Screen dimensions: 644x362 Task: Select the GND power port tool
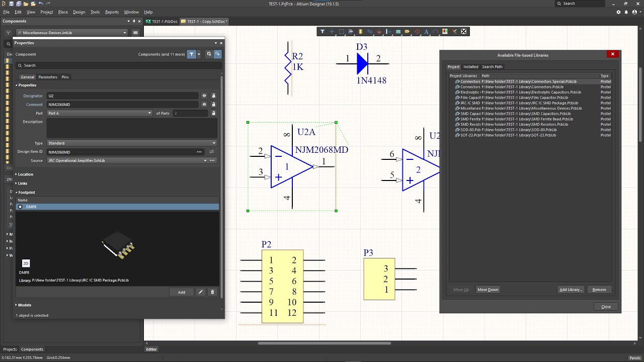(379, 31)
